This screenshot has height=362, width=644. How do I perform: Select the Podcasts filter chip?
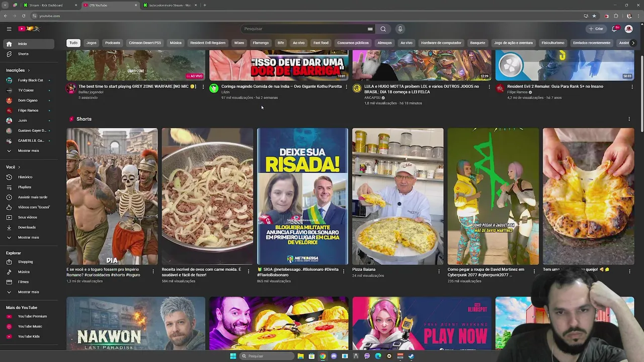113,43
